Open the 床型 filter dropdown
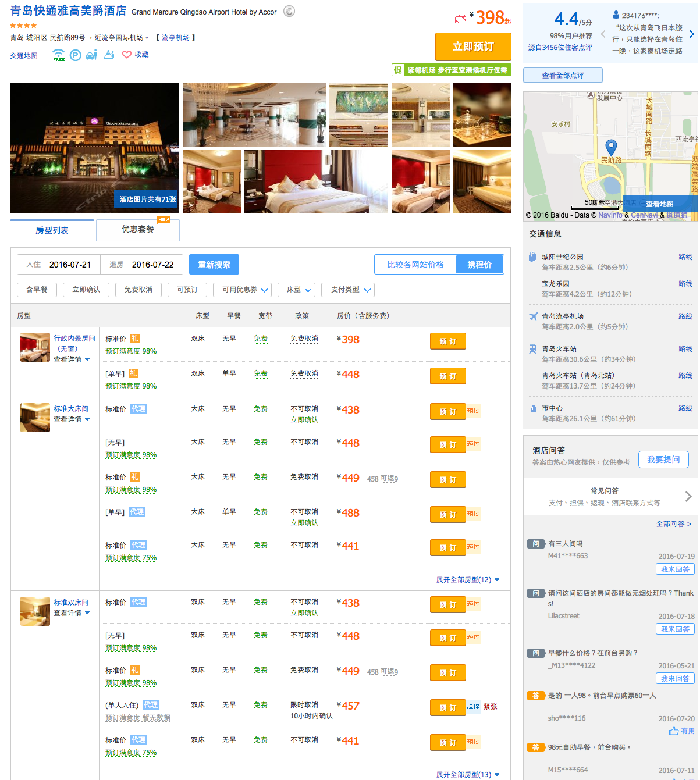 pos(296,290)
